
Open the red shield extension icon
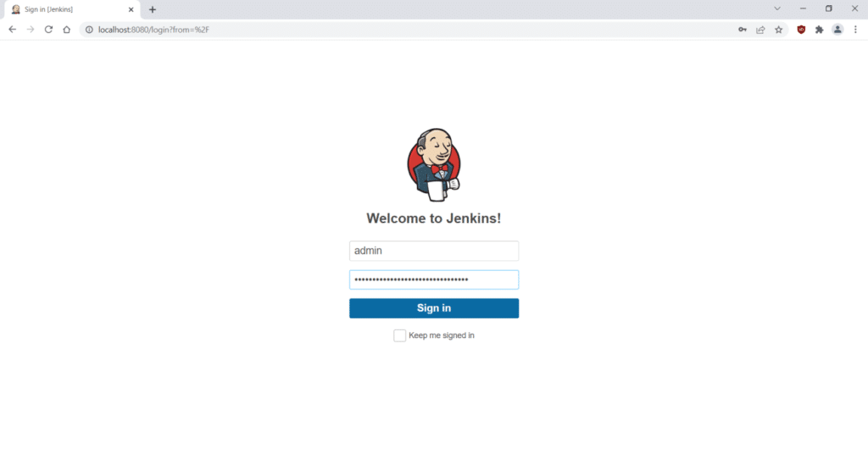(801, 30)
